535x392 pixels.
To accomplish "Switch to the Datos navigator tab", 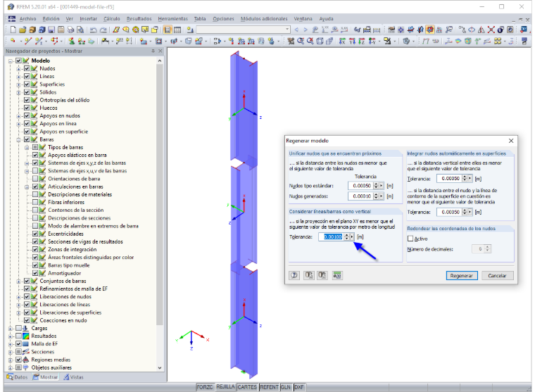I will (x=18, y=377).
